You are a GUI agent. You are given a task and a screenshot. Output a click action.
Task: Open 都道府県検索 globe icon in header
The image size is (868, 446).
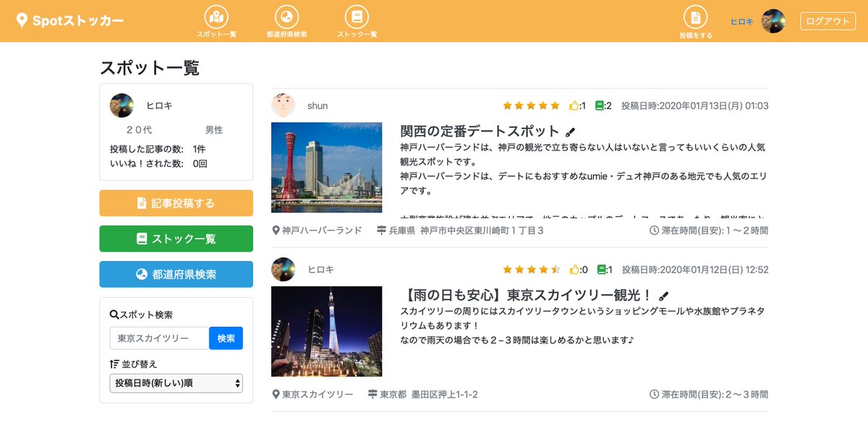tap(286, 17)
